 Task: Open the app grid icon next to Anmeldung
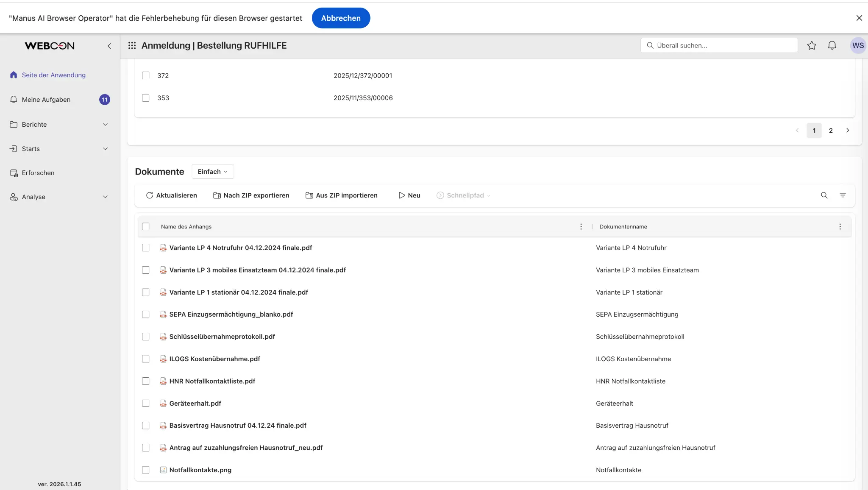pyautogui.click(x=132, y=45)
